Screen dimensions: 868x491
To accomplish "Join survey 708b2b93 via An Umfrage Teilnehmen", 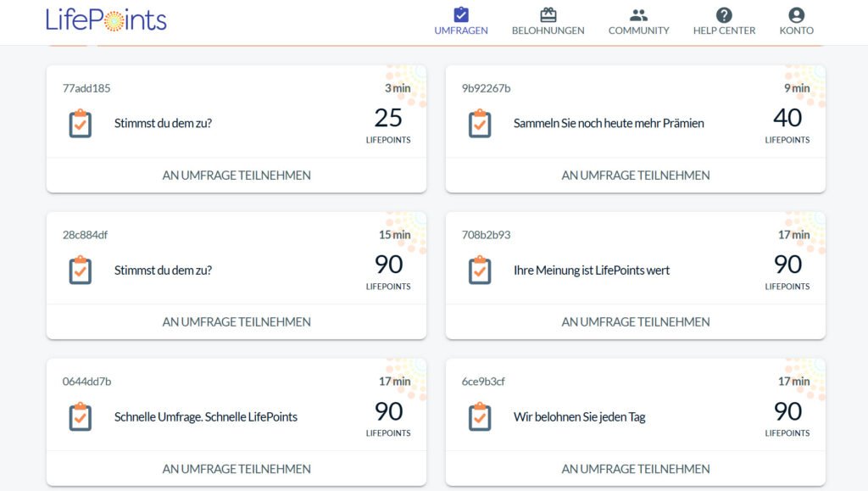I will click(x=636, y=322).
